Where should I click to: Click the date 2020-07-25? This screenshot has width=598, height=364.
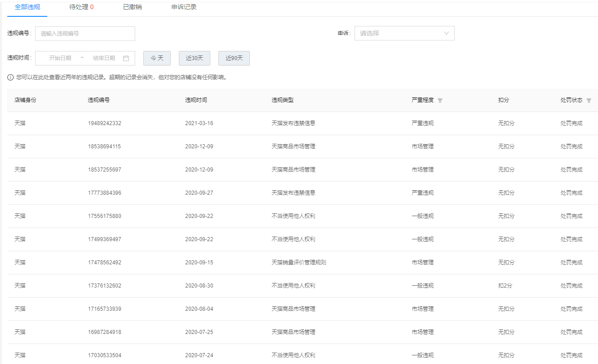[x=199, y=332]
